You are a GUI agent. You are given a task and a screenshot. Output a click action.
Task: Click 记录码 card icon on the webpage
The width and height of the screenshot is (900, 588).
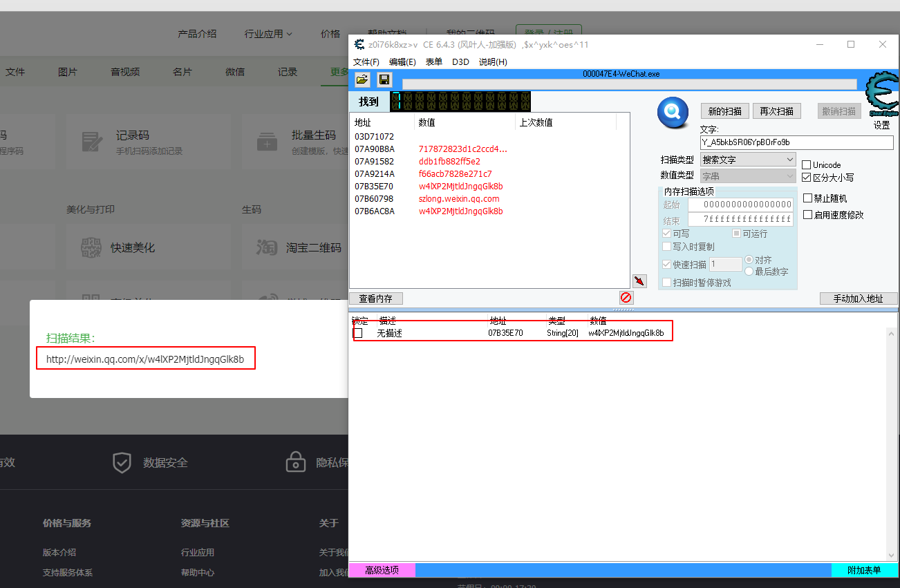[x=92, y=142]
